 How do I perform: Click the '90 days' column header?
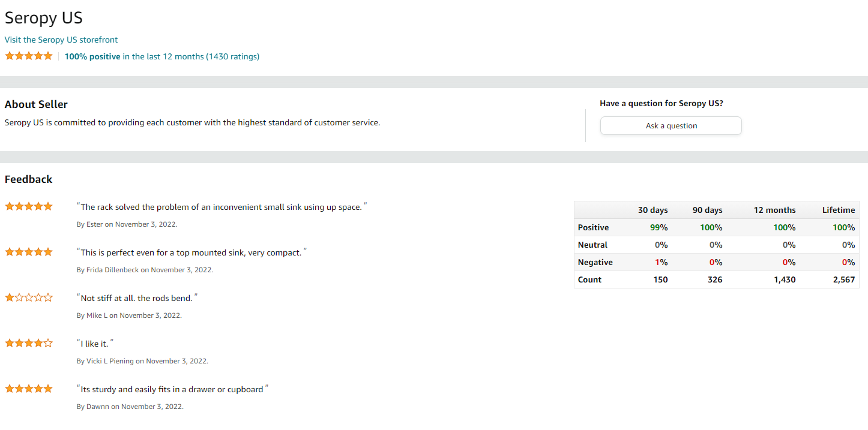coord(707,210)
